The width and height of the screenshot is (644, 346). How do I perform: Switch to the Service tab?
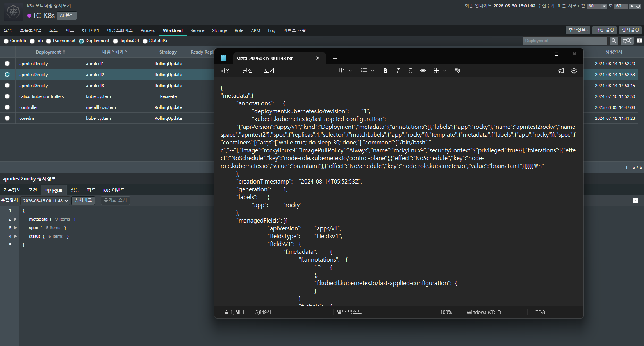click(197, 30)
